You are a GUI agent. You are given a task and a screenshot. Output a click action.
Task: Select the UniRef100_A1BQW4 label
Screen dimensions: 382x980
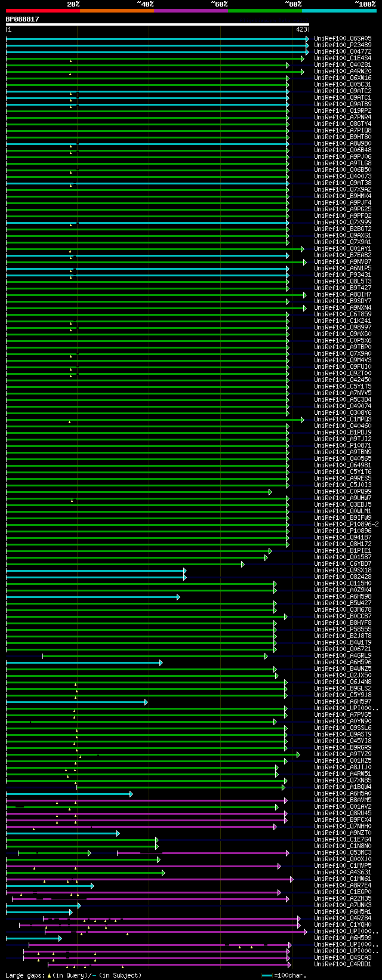tap(343, 787)
